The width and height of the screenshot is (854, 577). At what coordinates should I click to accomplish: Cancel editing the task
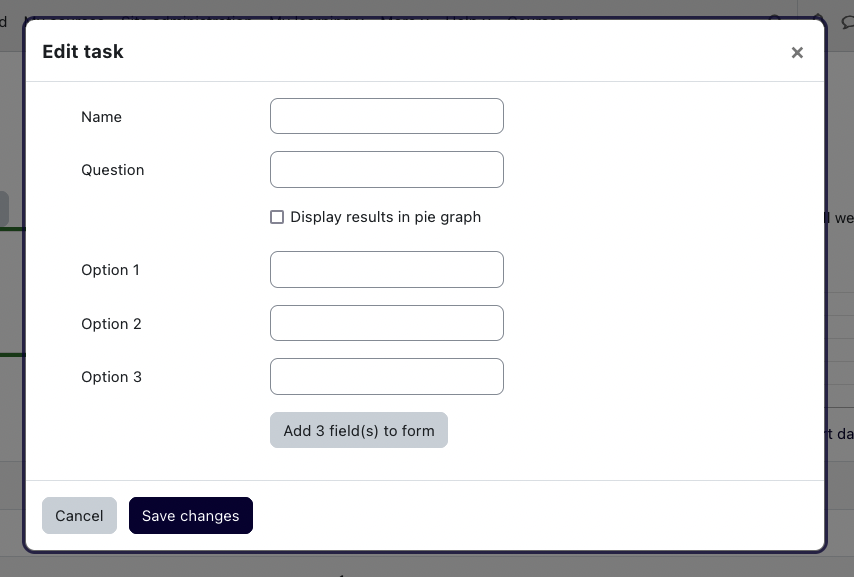(80, 515)
